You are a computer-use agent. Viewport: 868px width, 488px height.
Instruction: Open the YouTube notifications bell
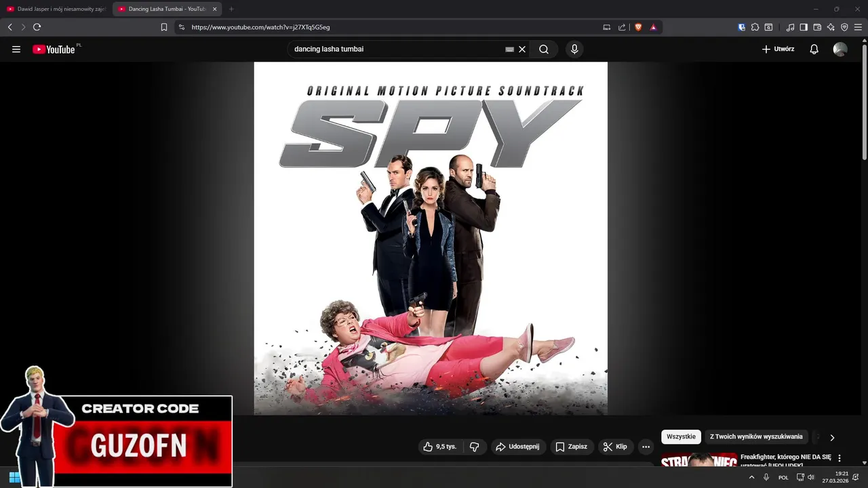point(814,49)
